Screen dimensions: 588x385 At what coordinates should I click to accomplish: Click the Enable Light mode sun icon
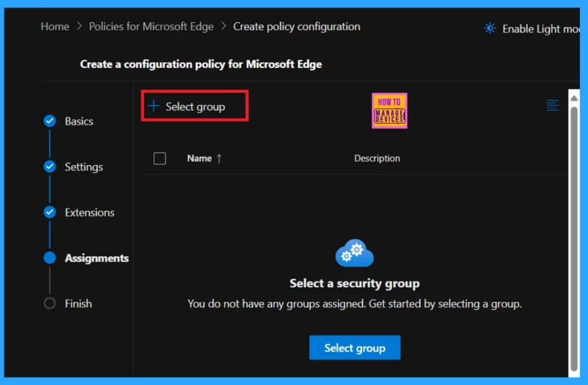(490, 28)
